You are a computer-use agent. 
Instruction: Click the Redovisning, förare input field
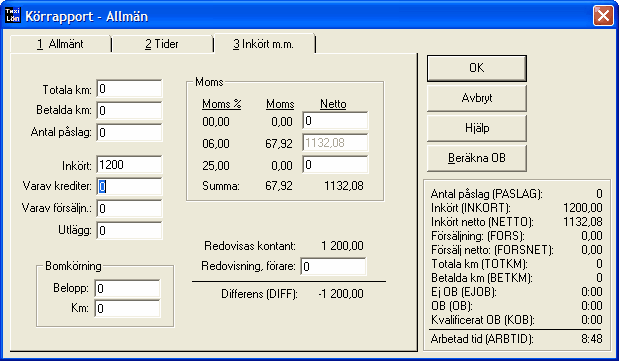click(x=333, y=267)
